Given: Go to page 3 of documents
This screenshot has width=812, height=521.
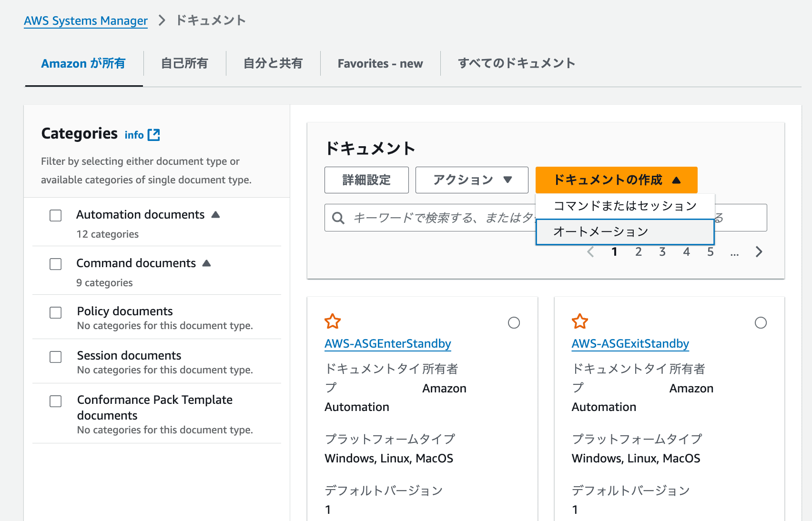Looking at the screenshot, I should [x=662, y=251].
